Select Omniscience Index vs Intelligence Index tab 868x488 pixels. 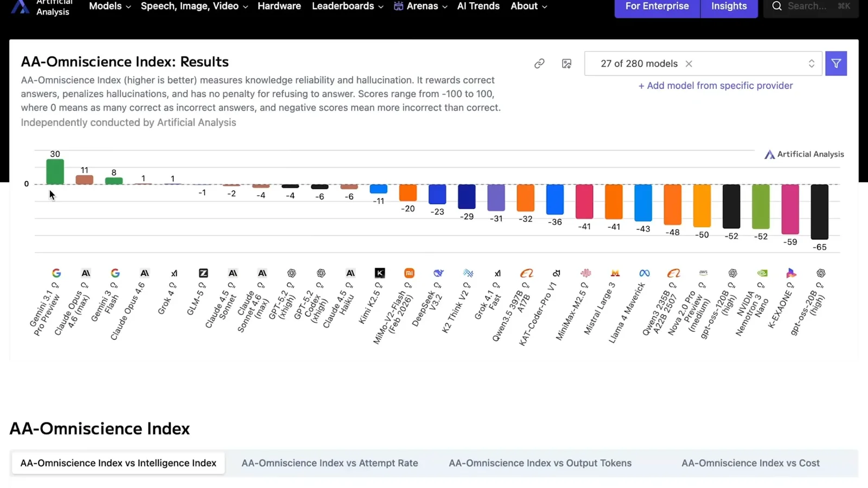(x=118, y=463)
